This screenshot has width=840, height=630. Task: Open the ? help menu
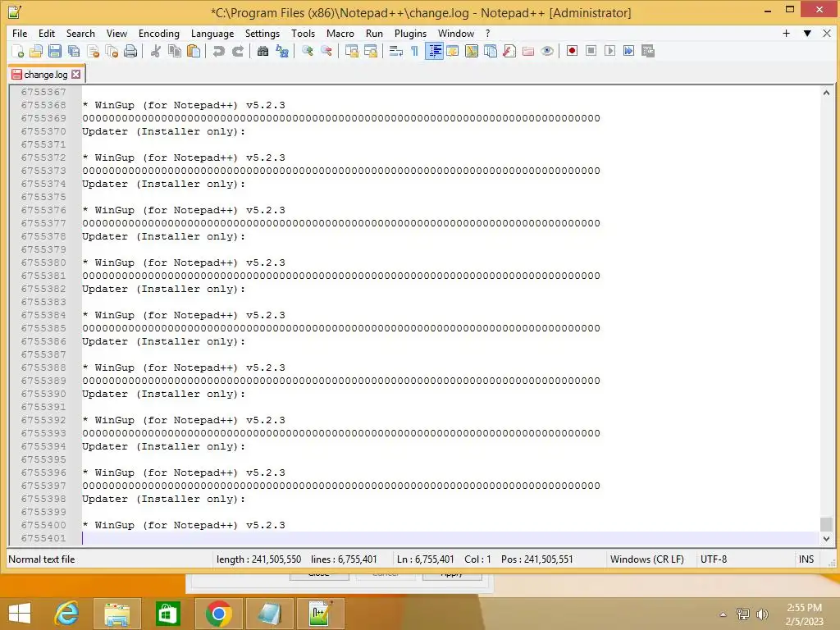coord(487,33)
